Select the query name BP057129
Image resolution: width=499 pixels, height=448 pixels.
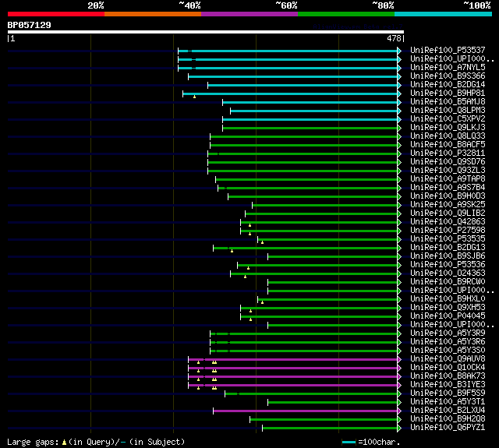(x=30, y=25)
